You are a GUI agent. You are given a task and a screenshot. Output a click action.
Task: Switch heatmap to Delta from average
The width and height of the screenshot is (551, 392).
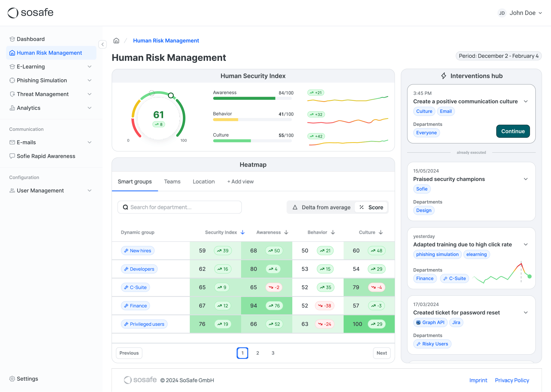322,207
